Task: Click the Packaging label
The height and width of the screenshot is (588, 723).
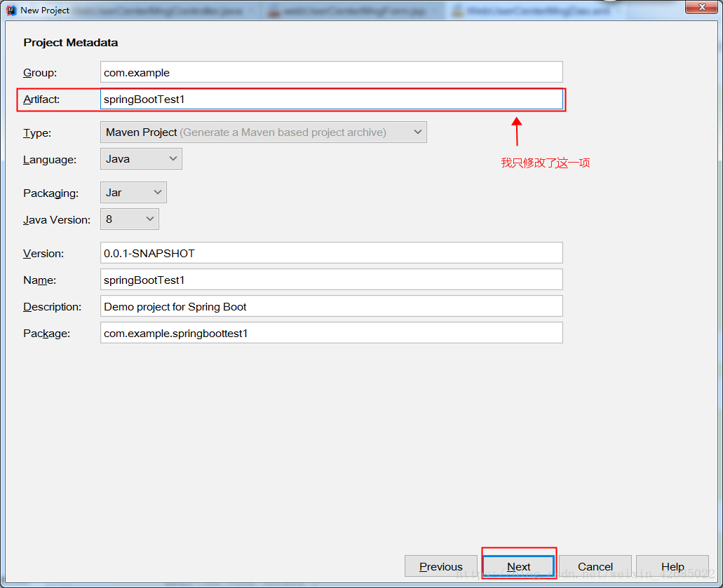Action: (x=50, y=193)
